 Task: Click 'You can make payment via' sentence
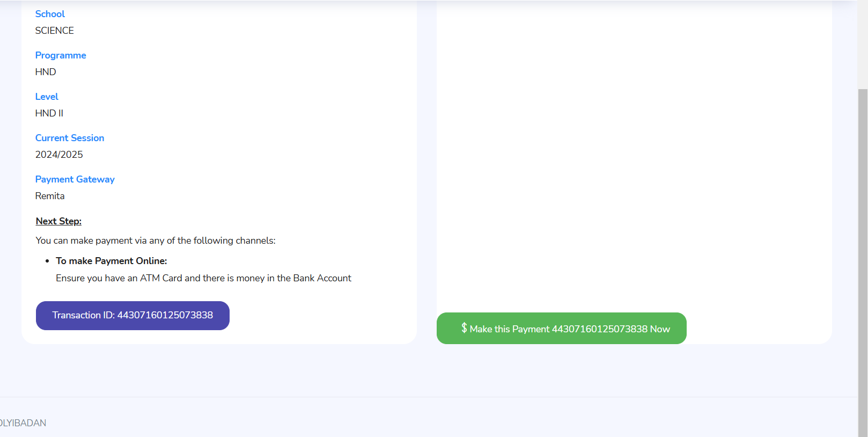click(156, 241)
